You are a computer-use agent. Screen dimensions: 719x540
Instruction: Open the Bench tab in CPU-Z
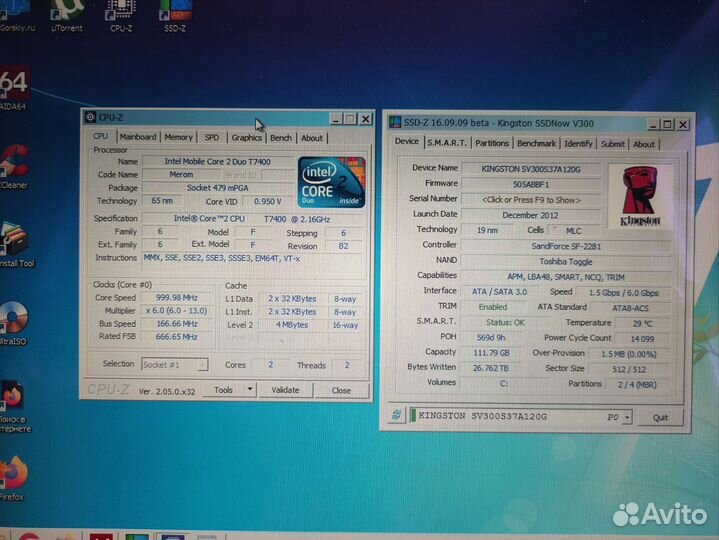click(281, 138)
